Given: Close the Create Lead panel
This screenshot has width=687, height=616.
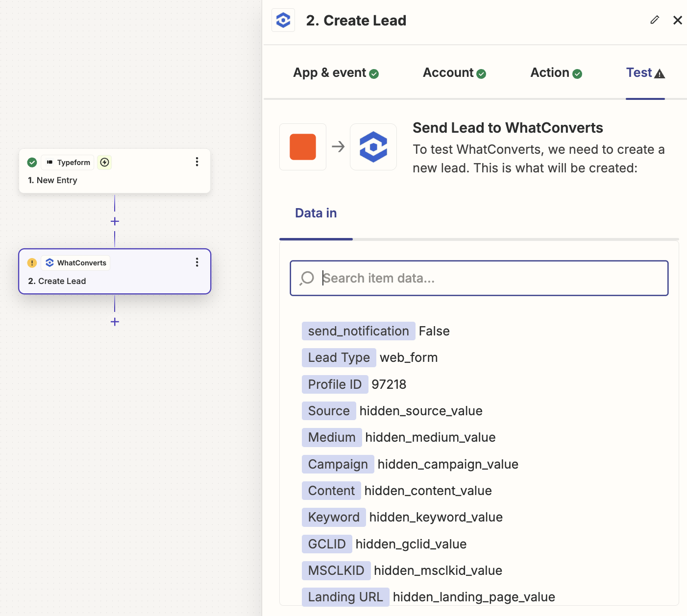Looking at the screenshot, I should point(678,20).
